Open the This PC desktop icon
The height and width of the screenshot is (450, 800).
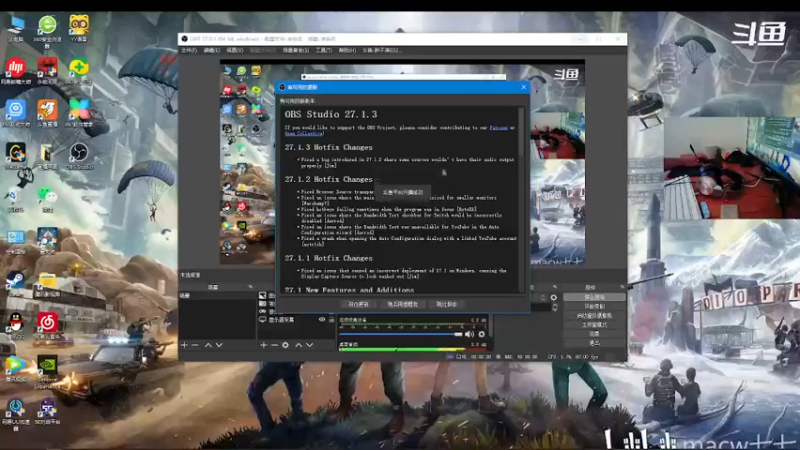[x=16, y=28]
